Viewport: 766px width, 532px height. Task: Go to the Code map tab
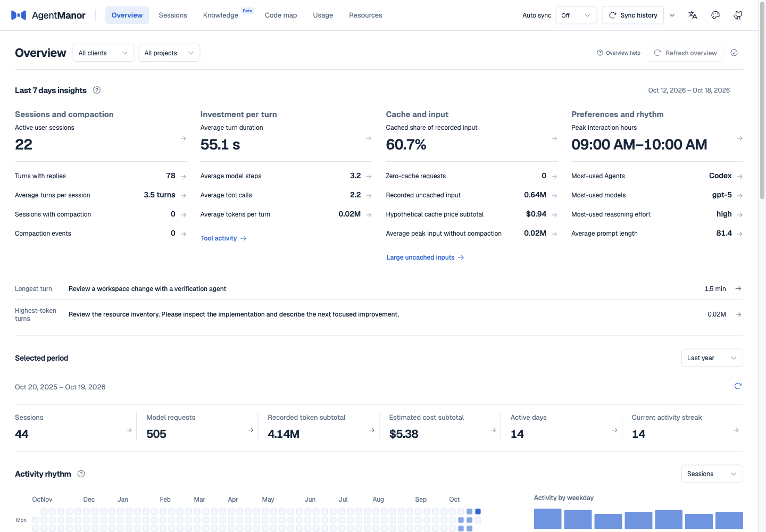pyautogui.click(x=281, y=15)
